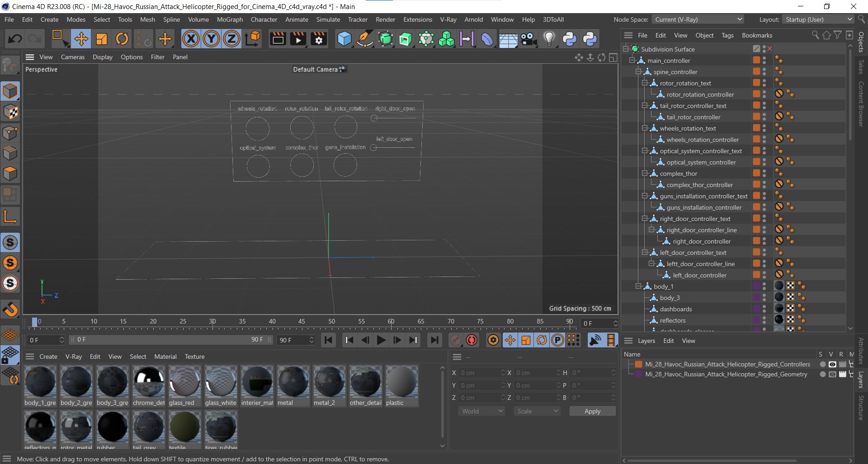Collapse the Subdivision Surface tree node
The image size is (868, 464).
click(626, 49)
